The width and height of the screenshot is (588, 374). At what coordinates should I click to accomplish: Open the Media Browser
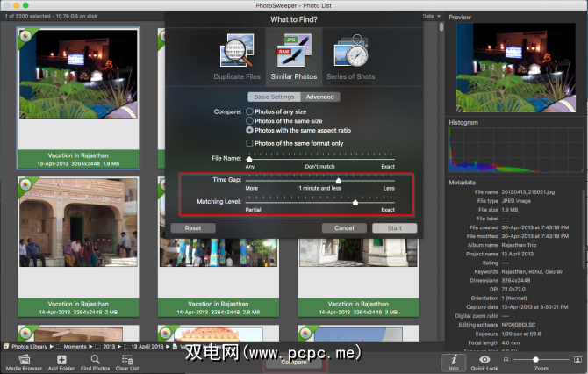click(x=24, y=360)
